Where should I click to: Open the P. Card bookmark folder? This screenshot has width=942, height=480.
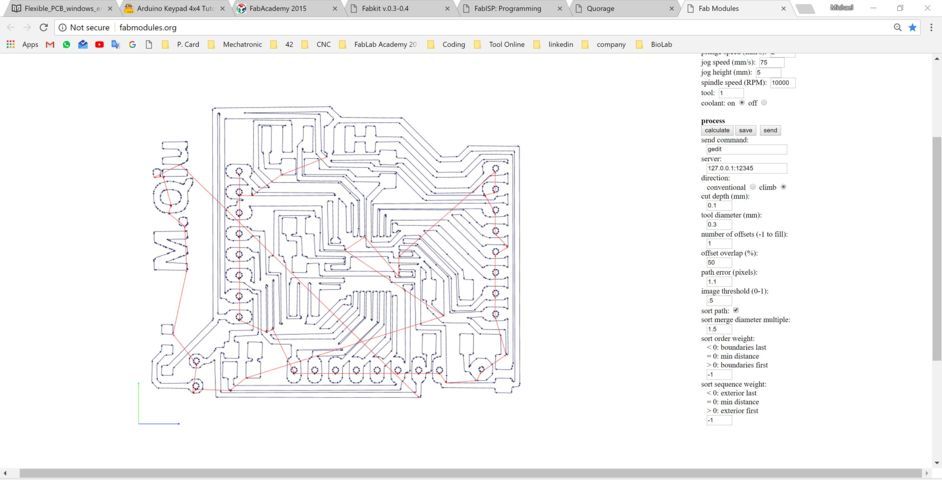pos(181,44)
